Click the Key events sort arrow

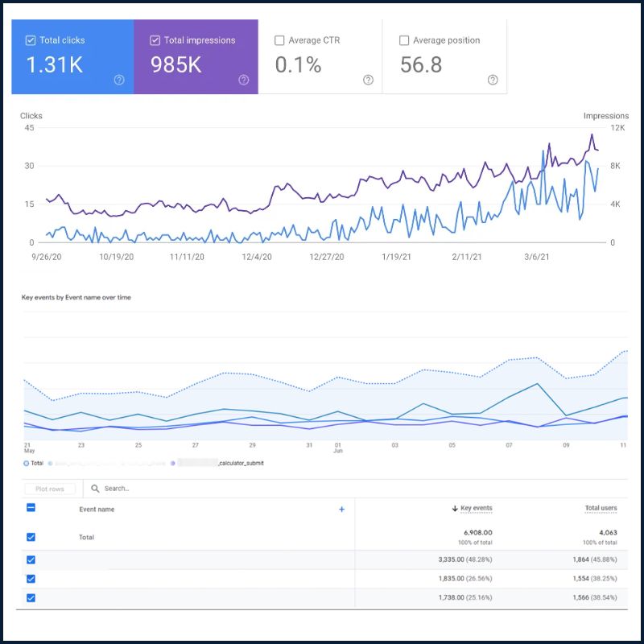click(x=455, y=509)
